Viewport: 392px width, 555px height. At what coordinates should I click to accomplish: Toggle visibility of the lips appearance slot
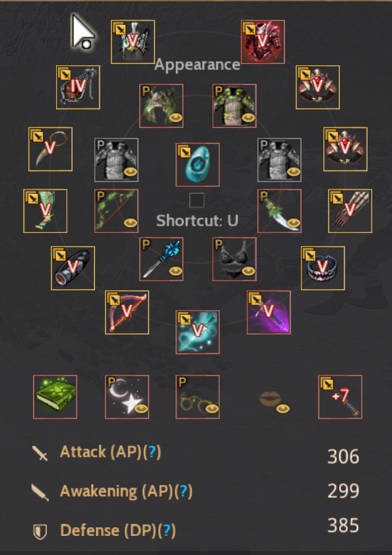click(282, 408)
